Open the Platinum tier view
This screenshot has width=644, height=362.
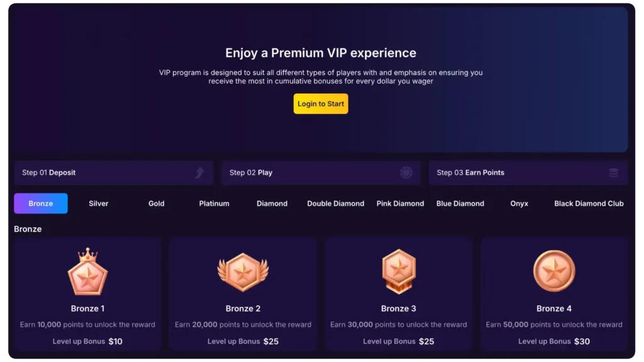pos(214,203)
